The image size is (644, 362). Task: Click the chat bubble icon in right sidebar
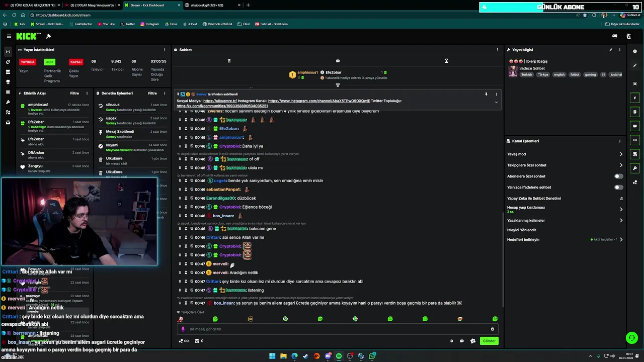pyautogui.click(x=635, y=126)
